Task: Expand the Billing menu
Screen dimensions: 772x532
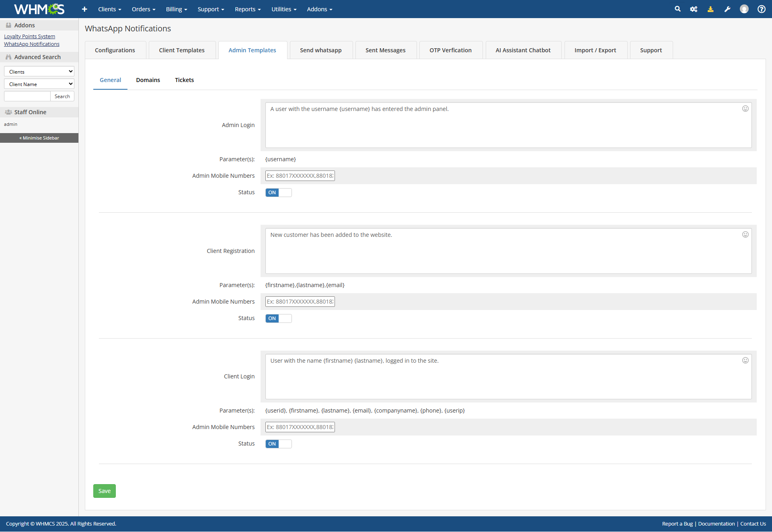Action: [176, 9]
